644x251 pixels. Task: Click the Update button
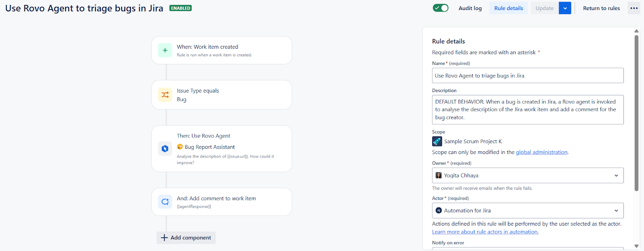point(545,8)
